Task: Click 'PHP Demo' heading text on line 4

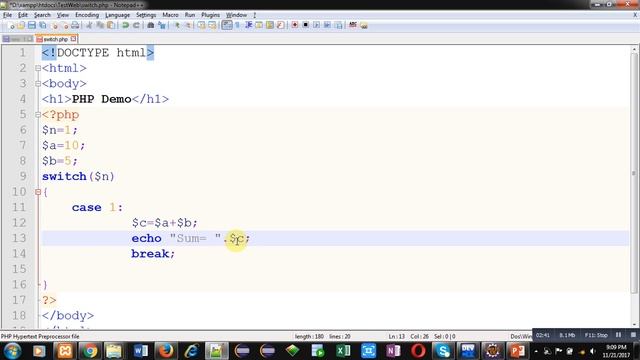Action: pyautogui.click(x=102, y=99)
